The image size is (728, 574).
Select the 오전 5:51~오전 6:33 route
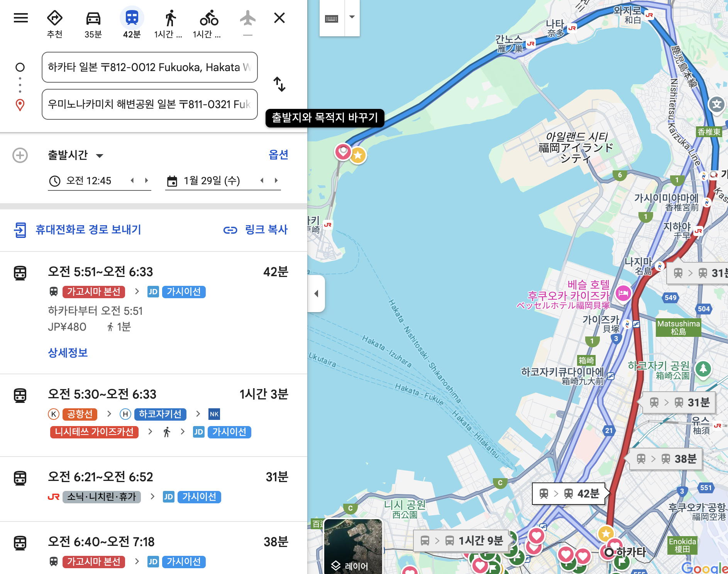tap(154, 313)
